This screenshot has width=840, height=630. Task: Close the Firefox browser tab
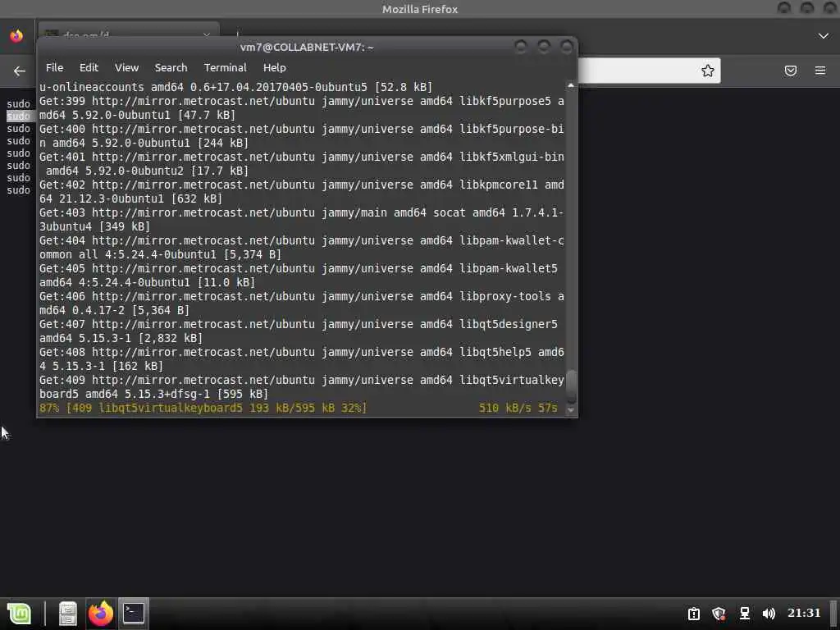(x=206, y=35)
